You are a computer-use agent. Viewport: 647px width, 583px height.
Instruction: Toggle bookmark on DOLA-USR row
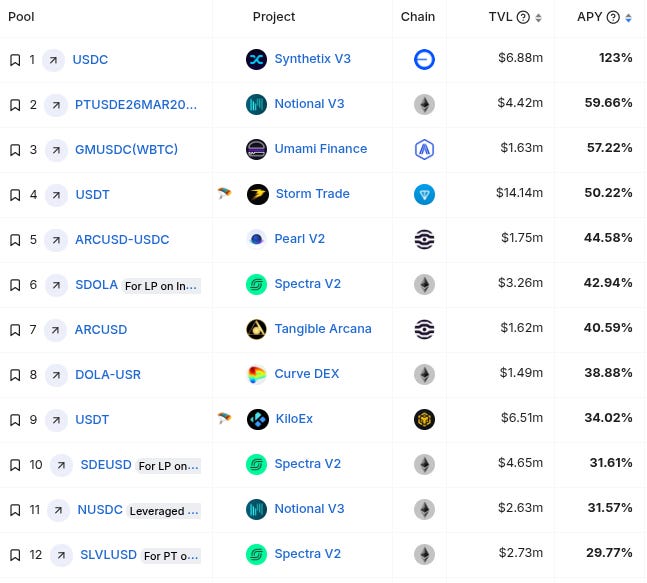click(15, 375)
